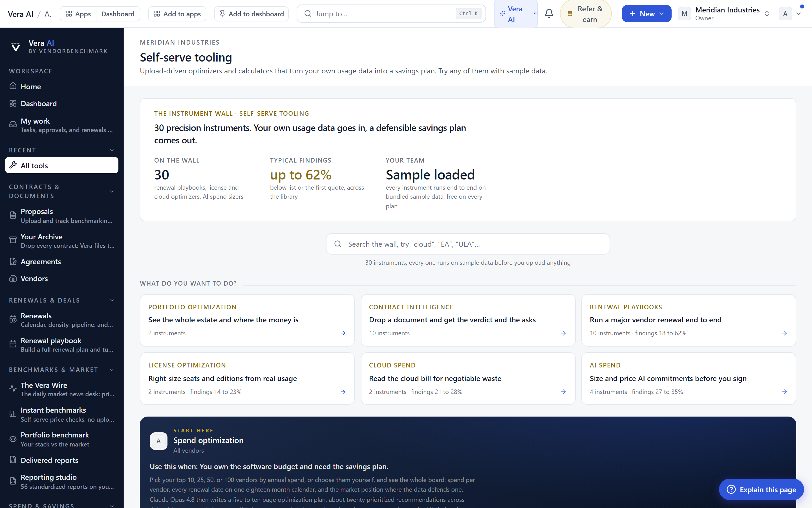Open the New button dropdown
Screen dimensions: 812x508
tap(646, 14)
